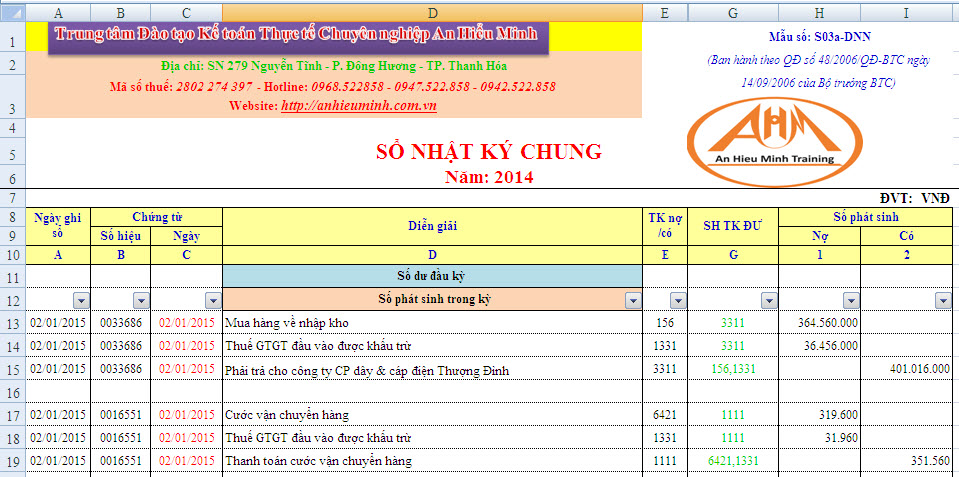Image resolution: width=959 pixels, height=477 pixels.
Task: Expand the Chứng từ Ngày filter dropdown
Action: (x=212, y=300)
